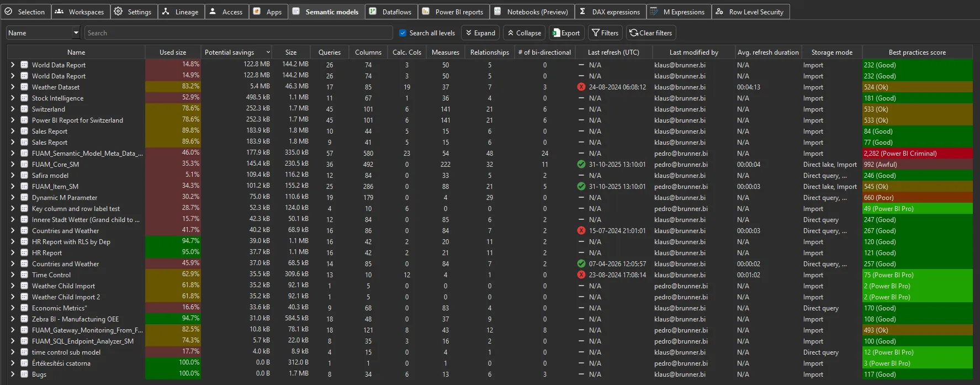This screenshot has width=980, height=385.
Task: Click the Settings tab gear icon
Action: pyautogui.click(x=118, y=11)
